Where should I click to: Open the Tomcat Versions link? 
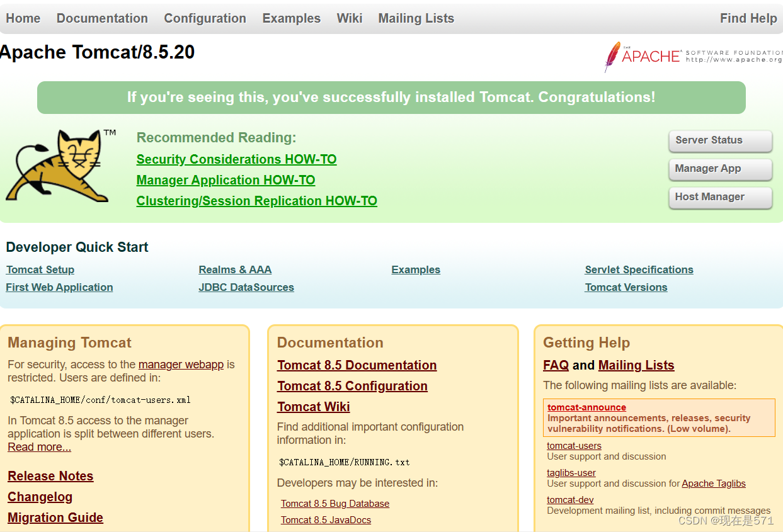(626, 287)
